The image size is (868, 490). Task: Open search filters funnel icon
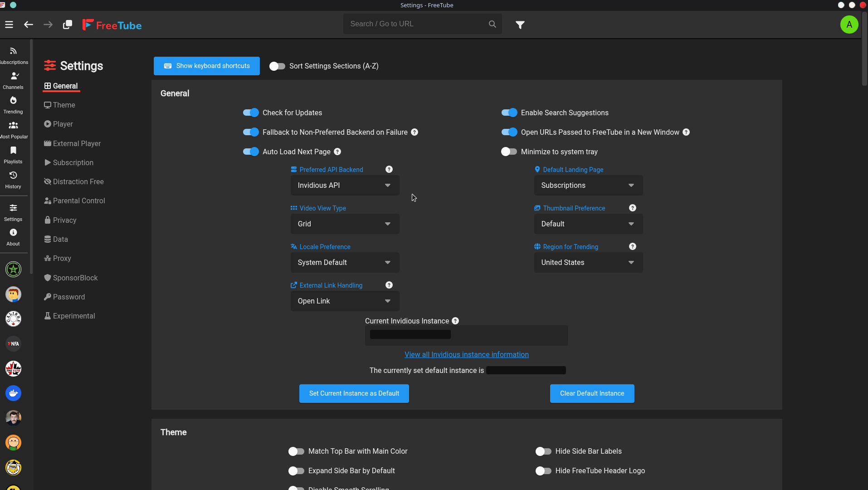pos(520,25)
